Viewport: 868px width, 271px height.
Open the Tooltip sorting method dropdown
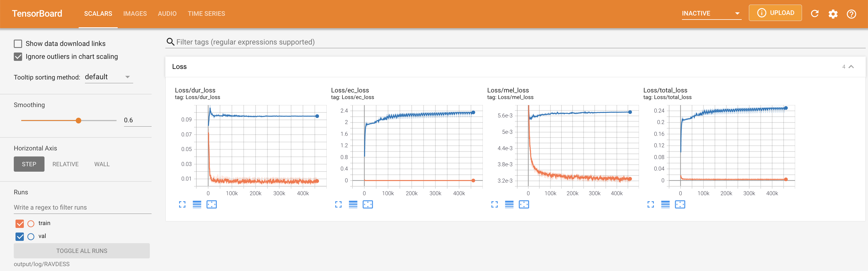(109, 77)
